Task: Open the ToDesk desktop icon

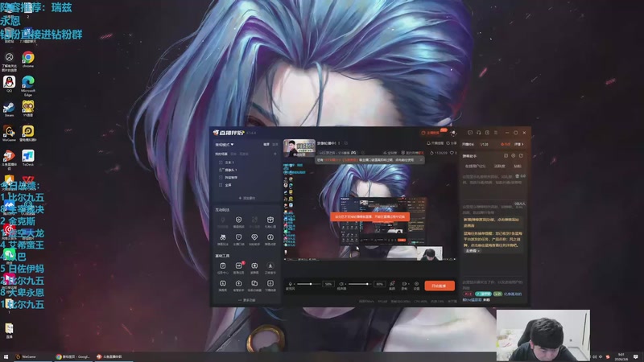Action: (x=28, y=158)
